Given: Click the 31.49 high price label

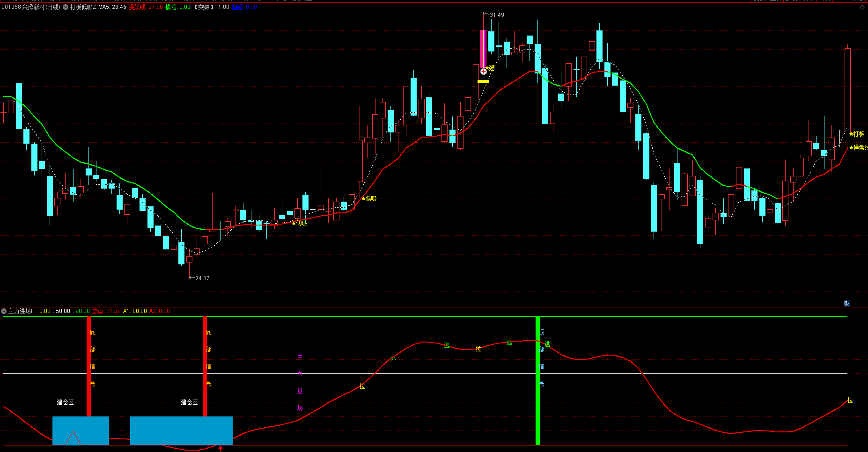Looking at the screenshot, I should [x=497, y=15].
